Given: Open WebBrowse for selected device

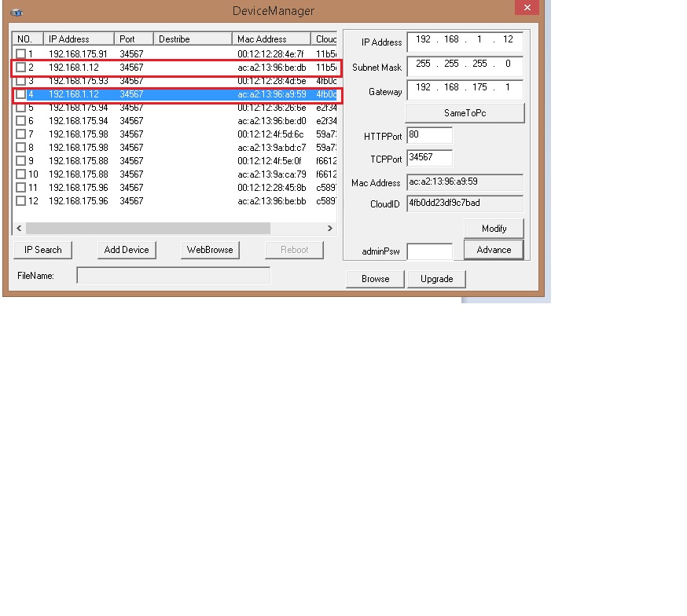Looking at the screenshot, I should point(210,250).
